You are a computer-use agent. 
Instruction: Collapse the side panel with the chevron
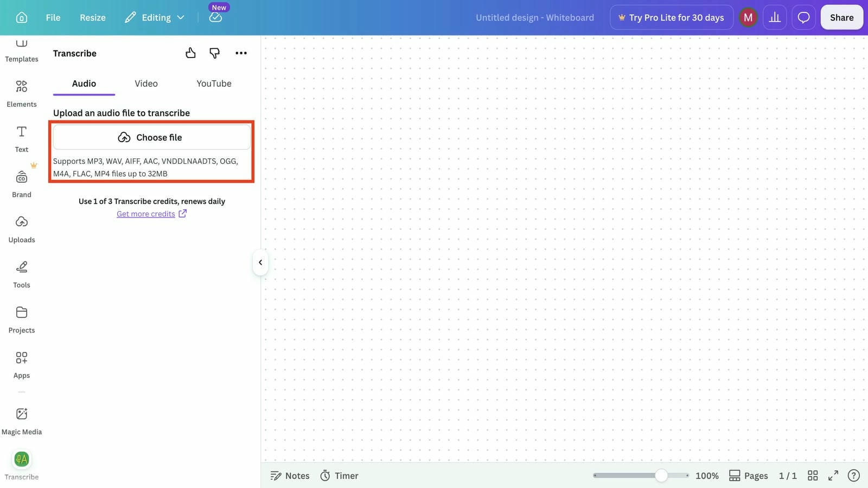point(260,262)
